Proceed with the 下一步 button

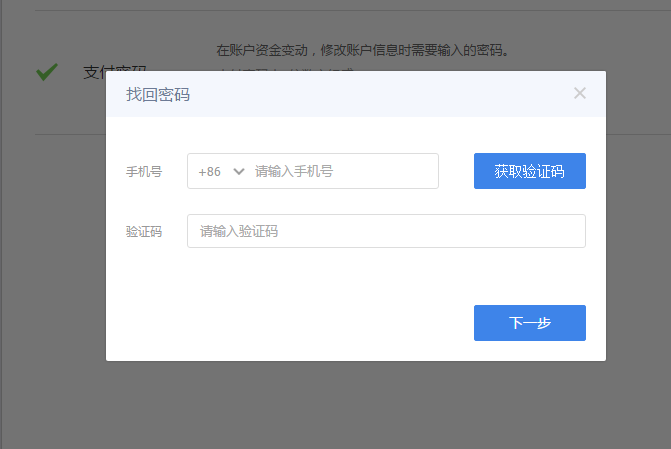529,323
